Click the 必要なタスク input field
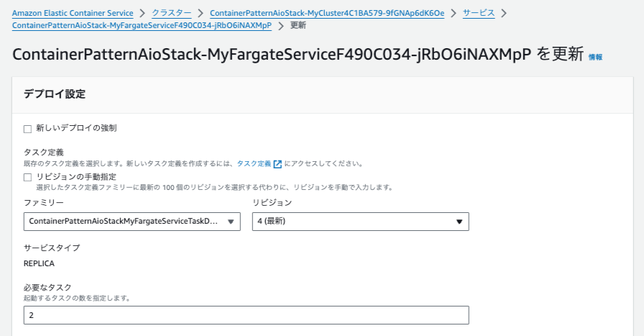The height and width of the screenshot is (336, 644). click(x=246, y=315)
